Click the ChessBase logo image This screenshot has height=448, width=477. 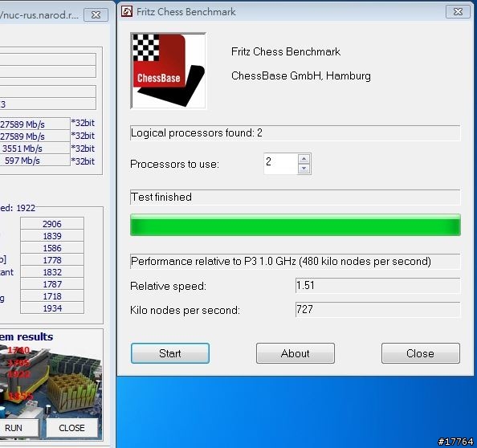[168, 71]
